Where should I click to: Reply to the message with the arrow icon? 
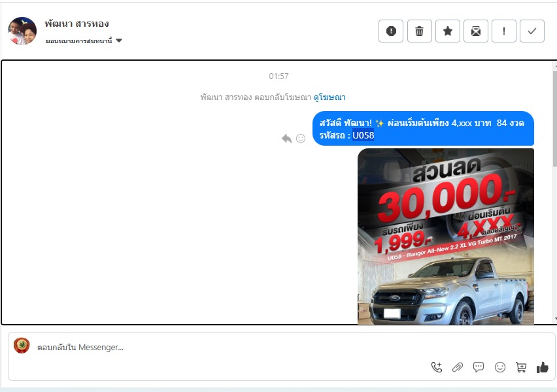click(286, 139)
